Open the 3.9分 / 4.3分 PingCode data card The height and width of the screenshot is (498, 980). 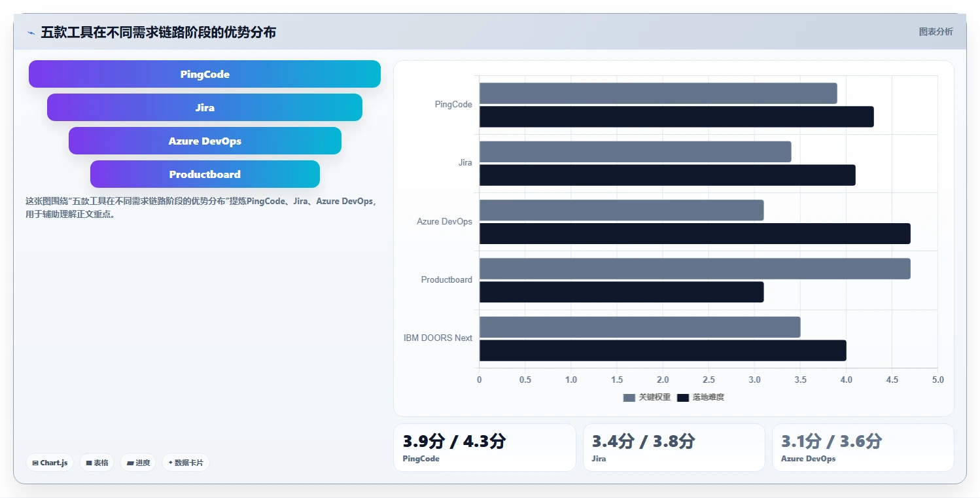coord(485,448)
